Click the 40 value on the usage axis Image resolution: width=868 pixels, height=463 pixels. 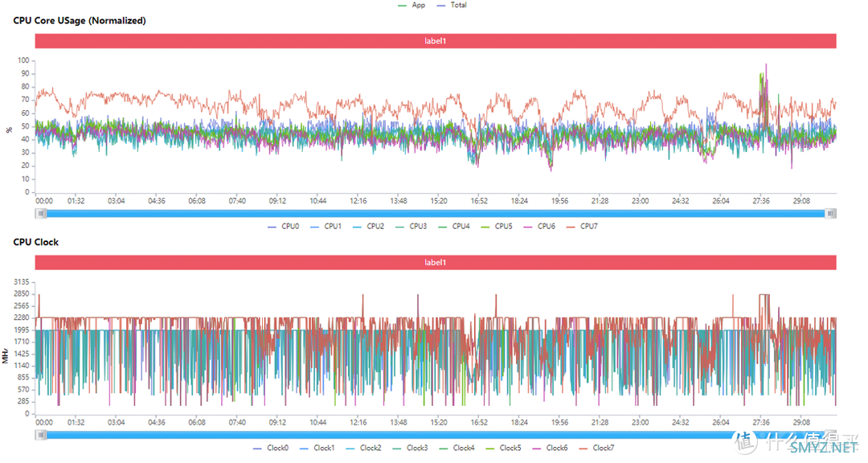26,140
